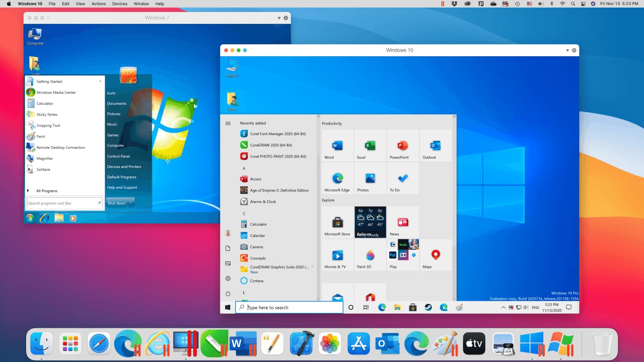Screen dimensions: 644x362
Task: Open the Shut down options arrow
Action: click(x=131, y=203)
